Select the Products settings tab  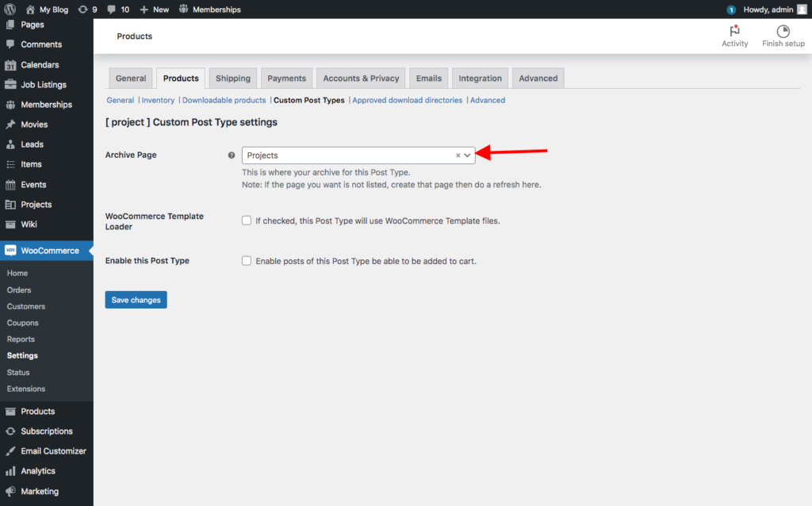click(181, 79)
